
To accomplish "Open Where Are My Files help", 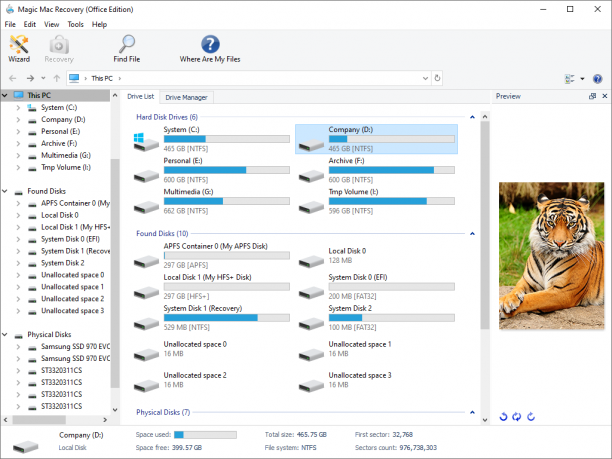I will coord(210,49).
